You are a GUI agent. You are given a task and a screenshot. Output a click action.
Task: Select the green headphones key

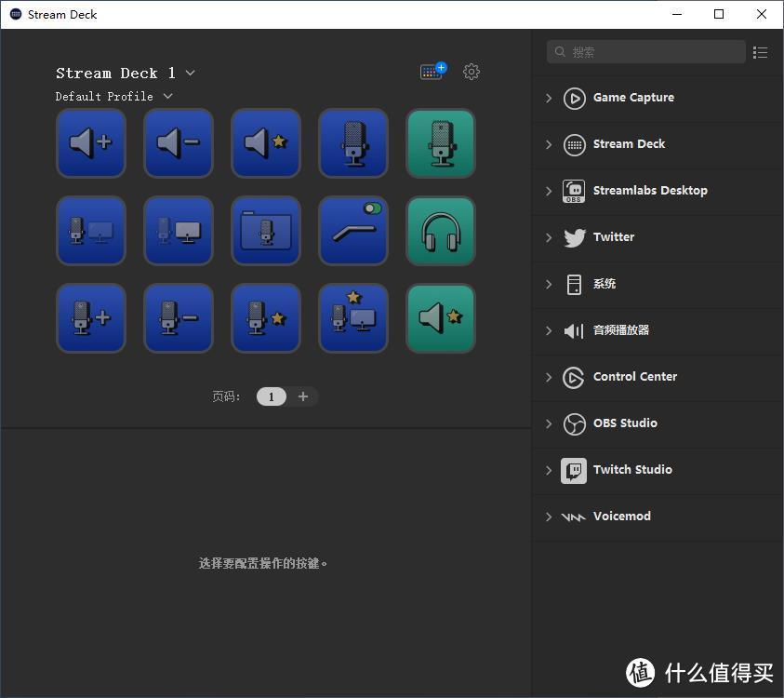tap(441, 231)
